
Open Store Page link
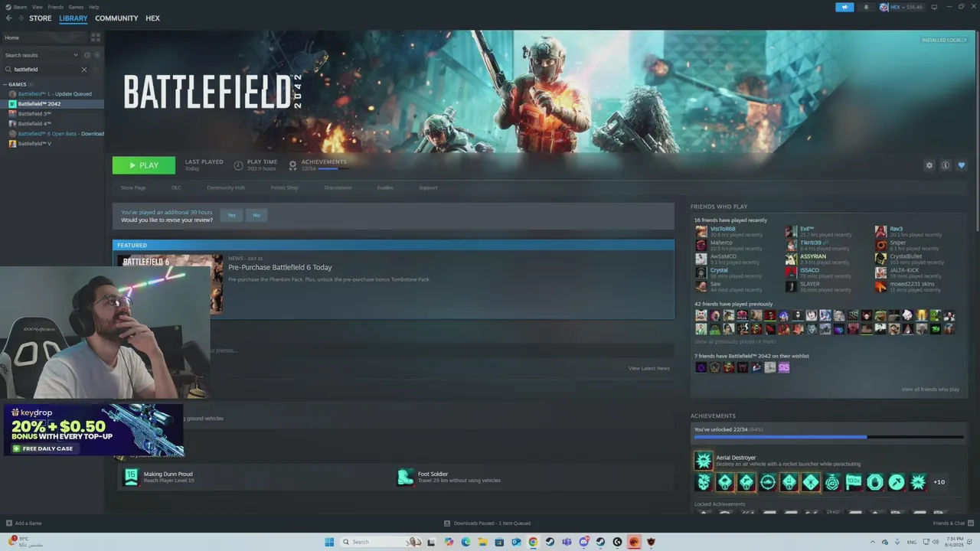tap(133, 187)
